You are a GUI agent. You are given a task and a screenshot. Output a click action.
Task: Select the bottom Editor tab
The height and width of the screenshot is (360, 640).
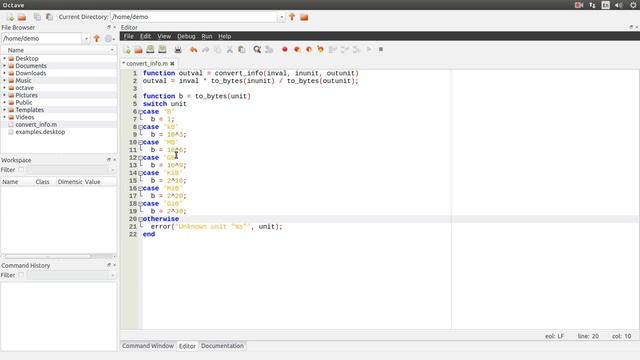[x=187, y=346]
